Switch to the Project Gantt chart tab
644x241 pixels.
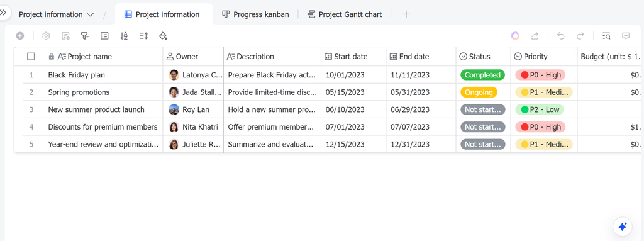pos(345,14)
